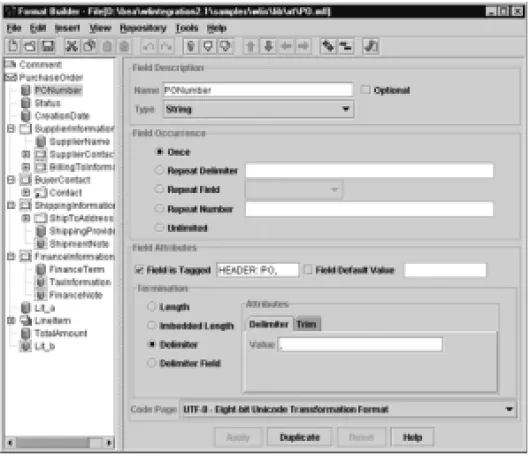Choose the Delimiter Field termination radio
530x456 pixels.
[152, 363]
